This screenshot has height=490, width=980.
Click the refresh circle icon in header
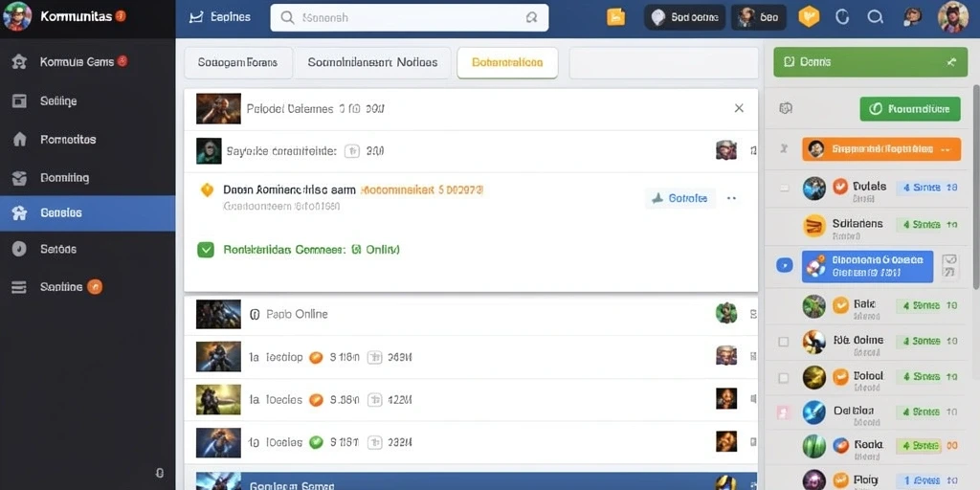coord(844,17)
